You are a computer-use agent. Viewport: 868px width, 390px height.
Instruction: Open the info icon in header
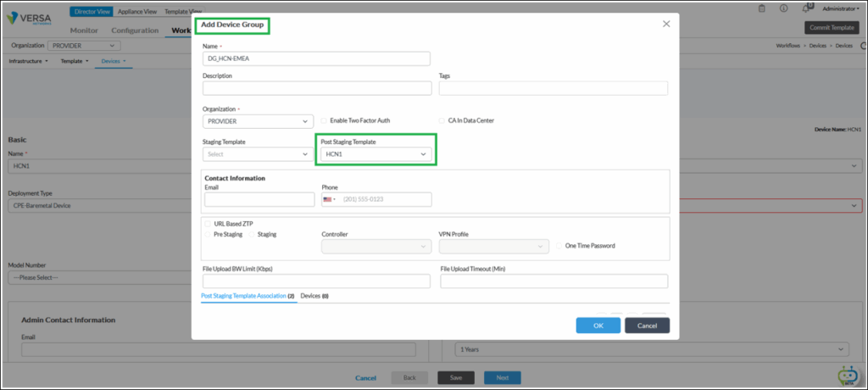click(783, 8)
